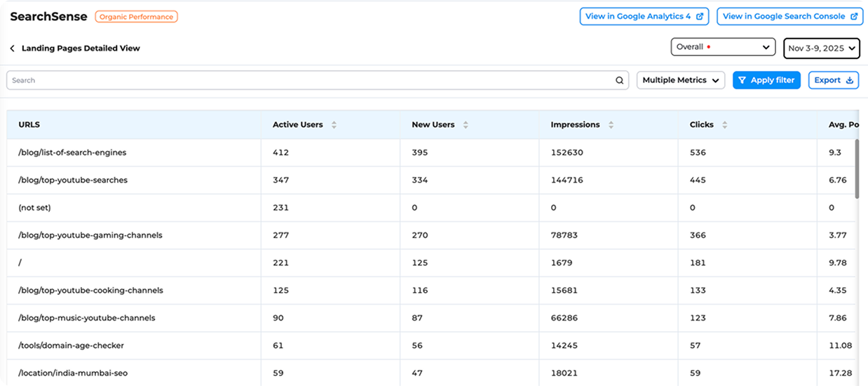Select the /tools/domain-age-checker URL

[71, 345]
